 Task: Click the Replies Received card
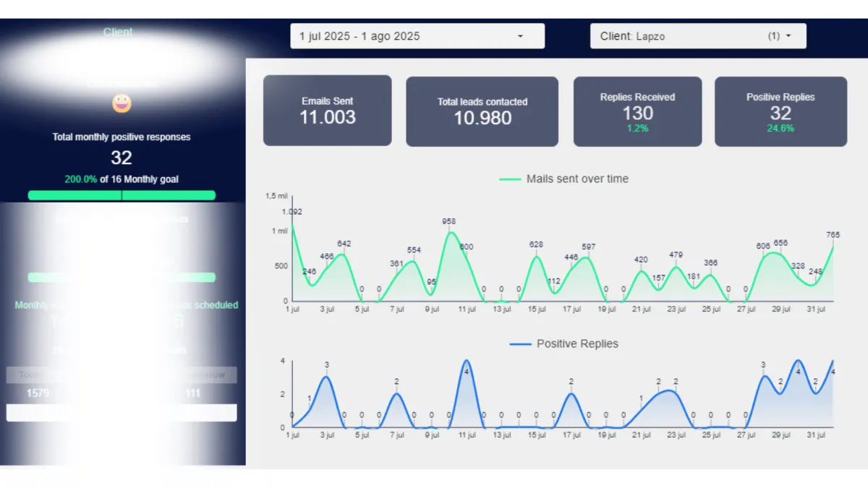(x=637, y=111)
